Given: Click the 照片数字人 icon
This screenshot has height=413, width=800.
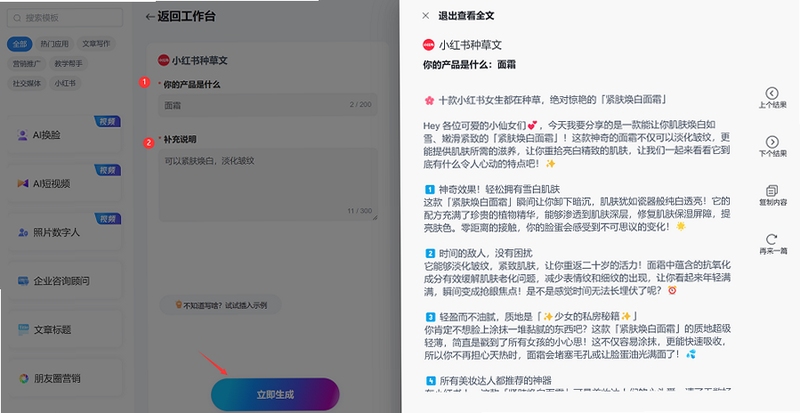Looking at the screenshot, I should 23,232.
